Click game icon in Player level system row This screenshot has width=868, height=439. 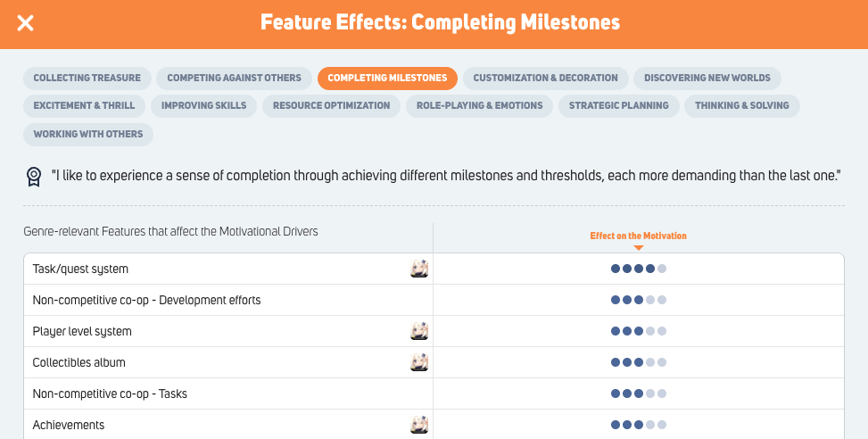pos(419,331)
